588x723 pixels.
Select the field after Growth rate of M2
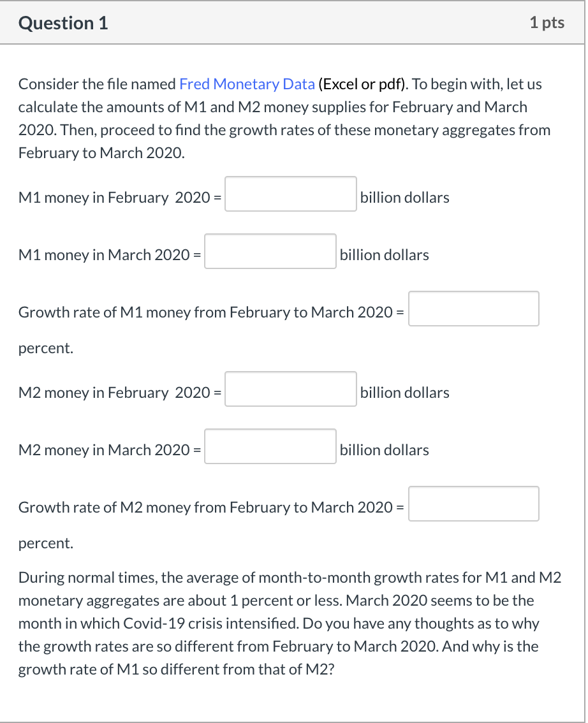point(474,503)
